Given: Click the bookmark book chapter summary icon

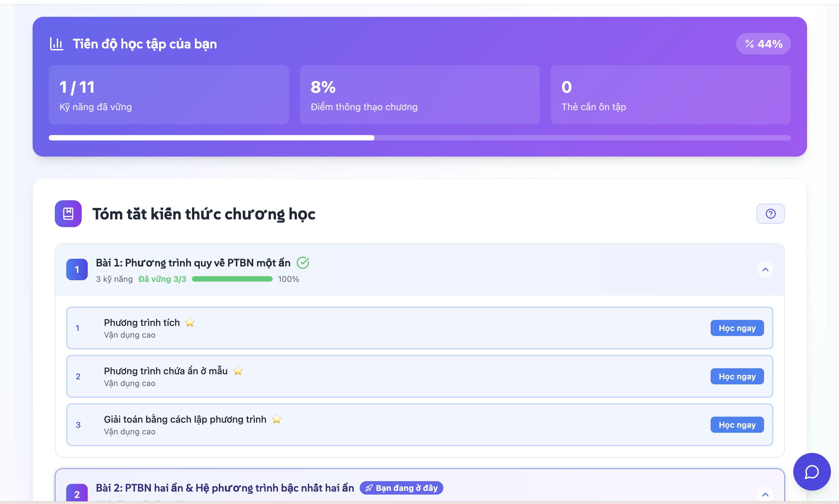Looking at the screenshot, I should 68,214.
